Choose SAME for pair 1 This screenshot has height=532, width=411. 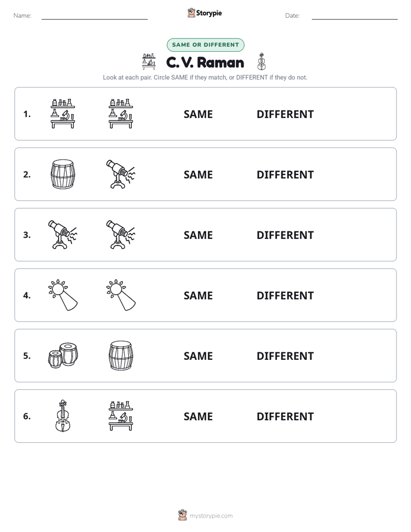(x=198, y=115)
